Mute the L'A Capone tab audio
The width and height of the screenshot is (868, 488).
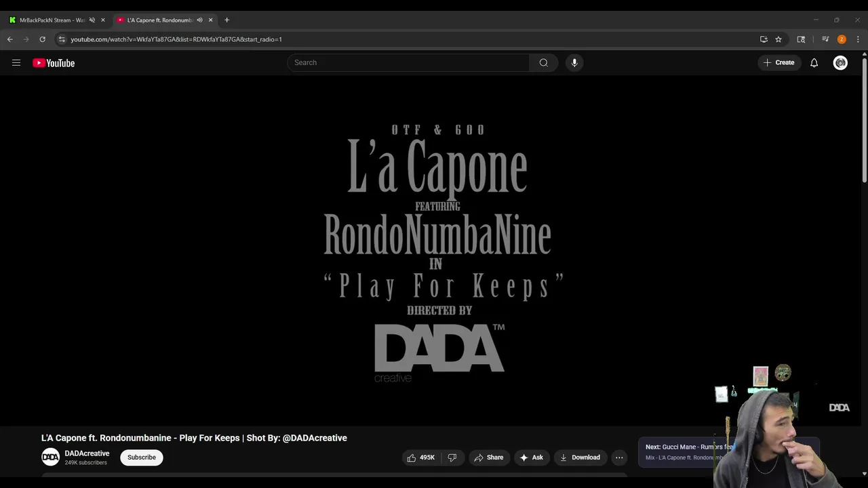(199, 20)
